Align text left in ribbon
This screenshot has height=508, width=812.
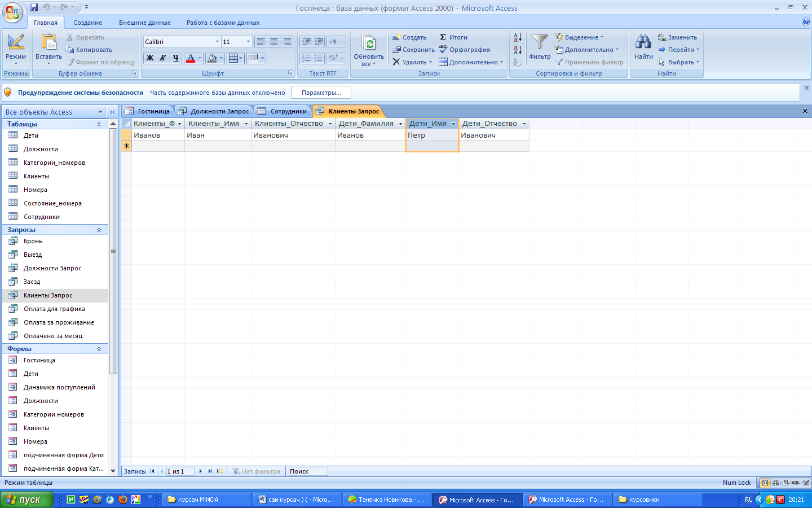(x=261, y=42)
